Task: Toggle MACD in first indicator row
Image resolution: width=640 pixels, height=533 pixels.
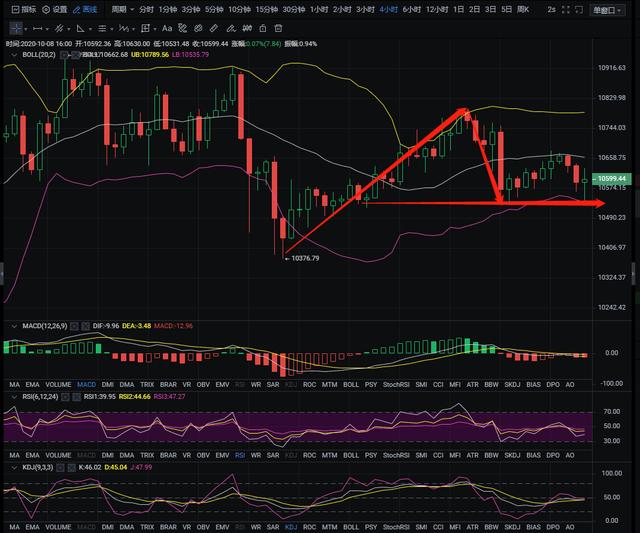Action: (x=87, y=385)
